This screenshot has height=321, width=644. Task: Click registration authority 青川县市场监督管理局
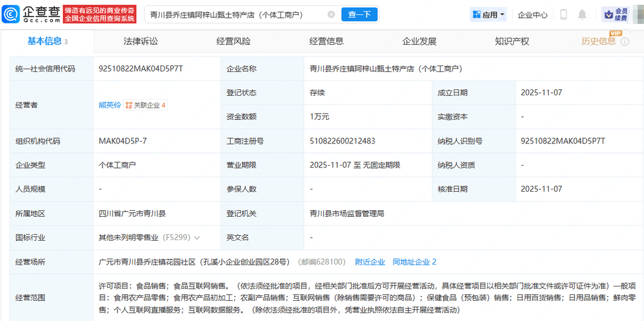(347, 213)
